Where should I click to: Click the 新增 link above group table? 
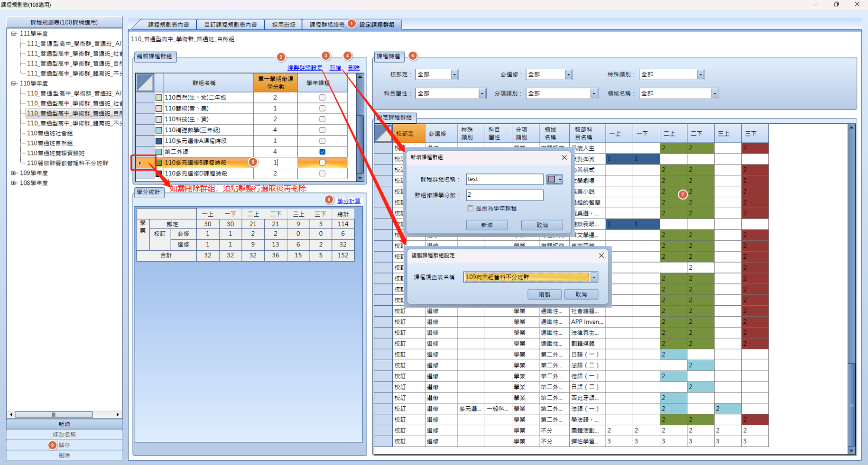[335, 68]
